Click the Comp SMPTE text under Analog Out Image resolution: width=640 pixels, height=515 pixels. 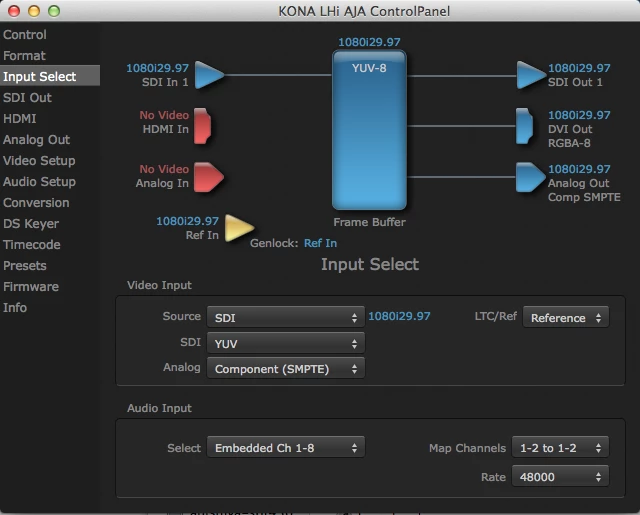(584, 197)
